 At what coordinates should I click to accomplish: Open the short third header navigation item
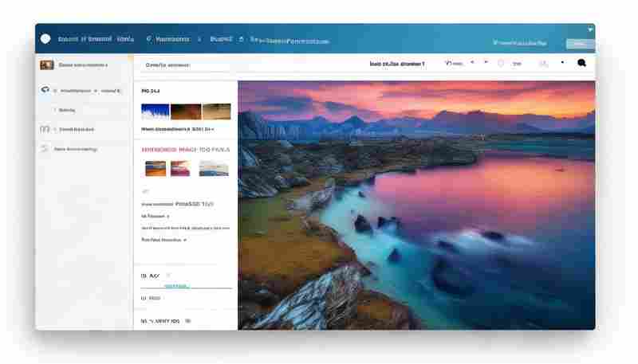coord(221,39)
